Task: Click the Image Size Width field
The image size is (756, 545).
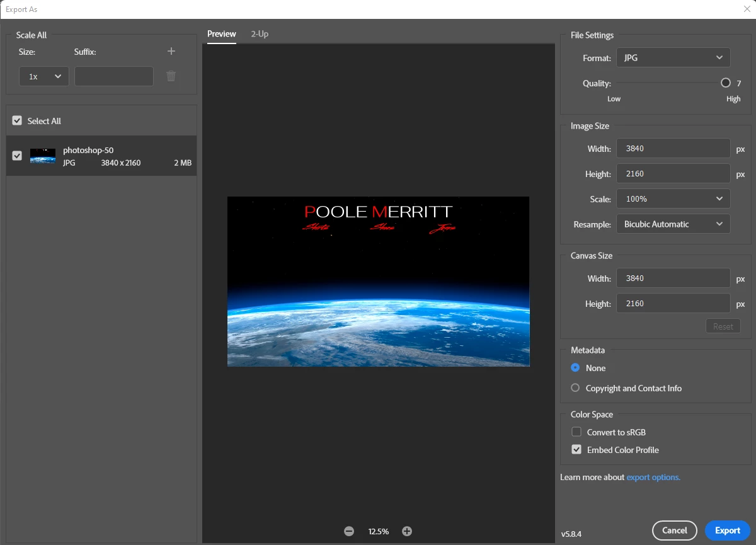Action: 673,148
